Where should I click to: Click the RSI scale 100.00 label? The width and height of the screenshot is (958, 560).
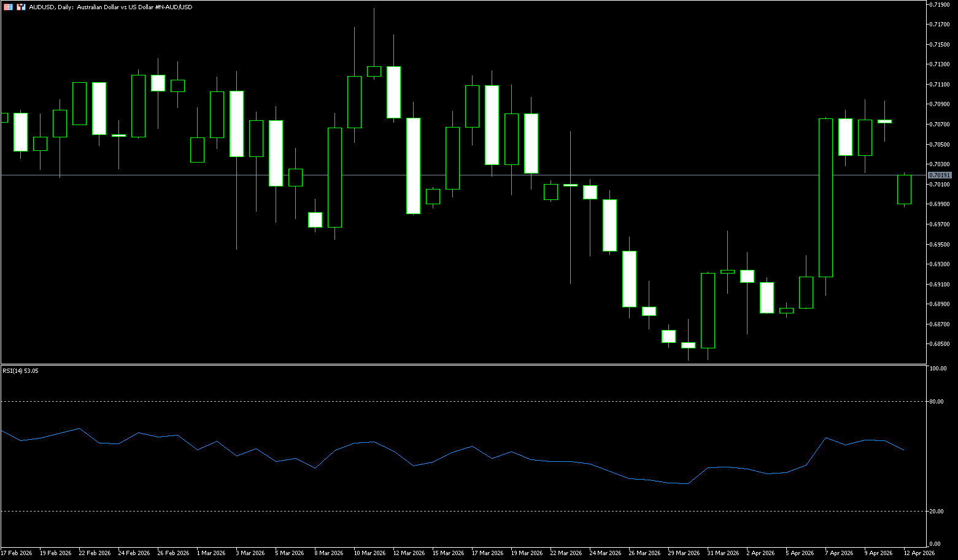(938, 369)
